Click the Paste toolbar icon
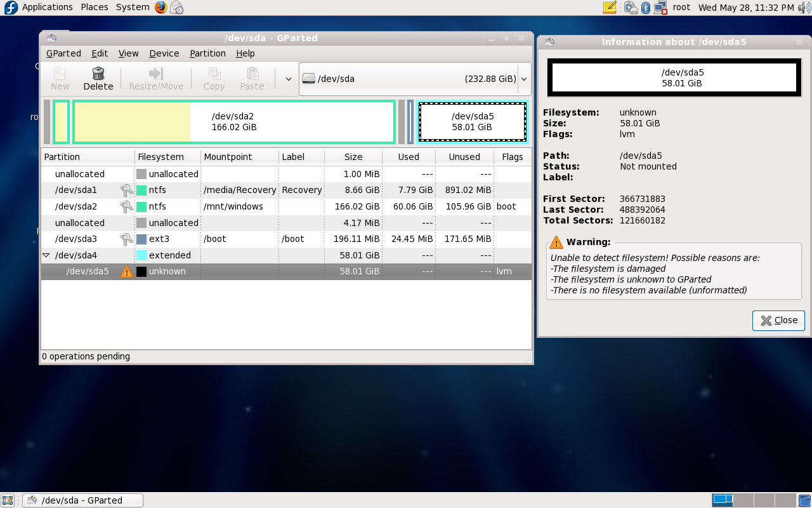 tap(252, 73)
